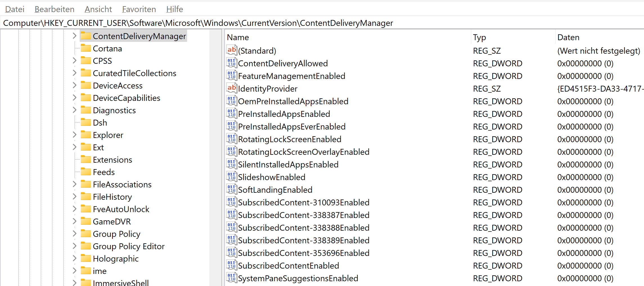Click the OemPreInstalledAppsEnabled DWORD icon
The width and height of the screenshot is (644, 286).
coord(232,101)
